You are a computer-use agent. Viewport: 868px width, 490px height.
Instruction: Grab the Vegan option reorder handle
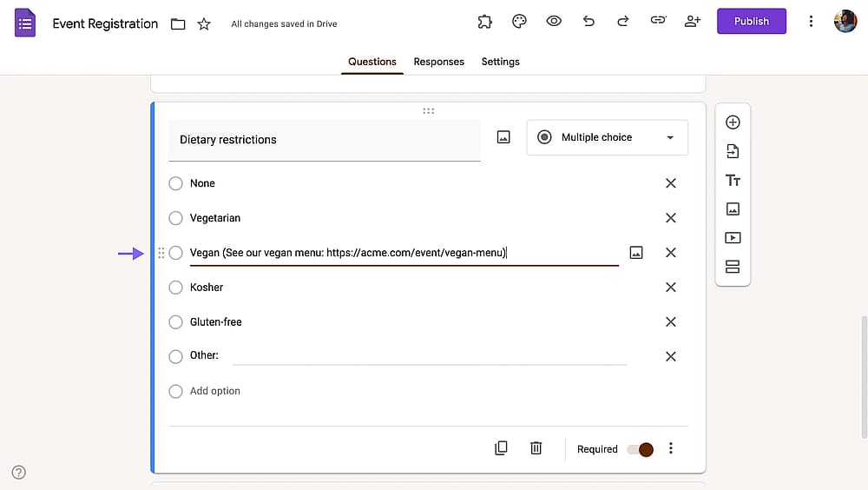point(161,253)
